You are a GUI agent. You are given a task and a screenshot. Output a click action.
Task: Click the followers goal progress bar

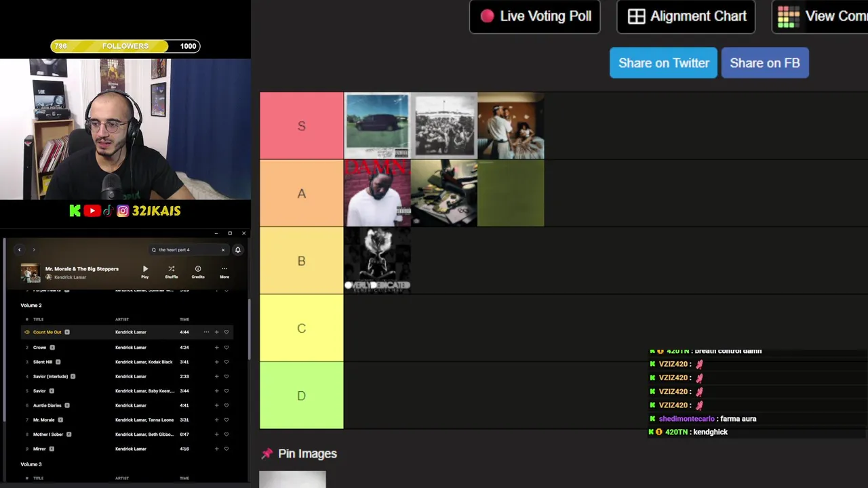click(x=125, y=46)
